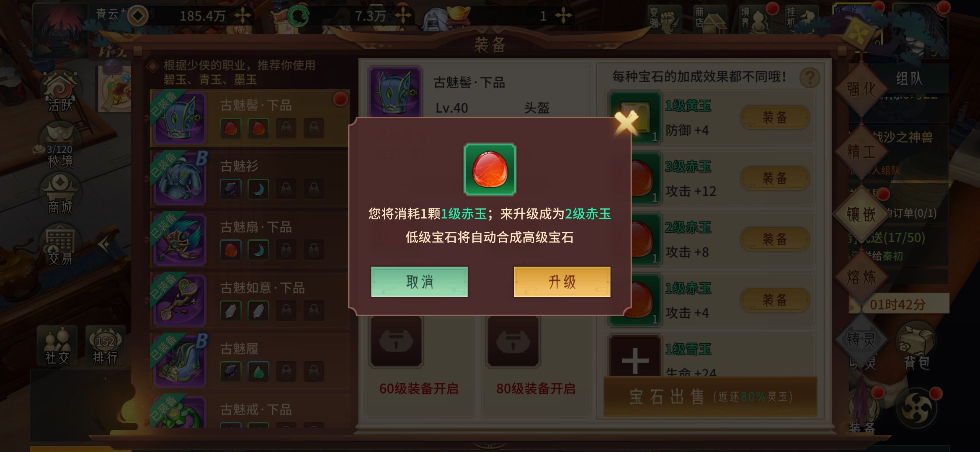980x452 pixels.
Task: Open the 商城 shop icon
Action: tap(60, 193)
